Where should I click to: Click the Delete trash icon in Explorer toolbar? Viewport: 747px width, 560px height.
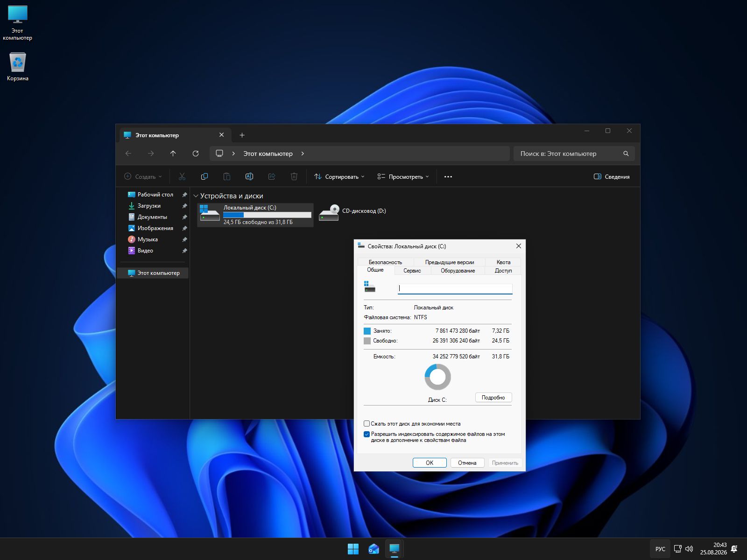click(294, 176)
